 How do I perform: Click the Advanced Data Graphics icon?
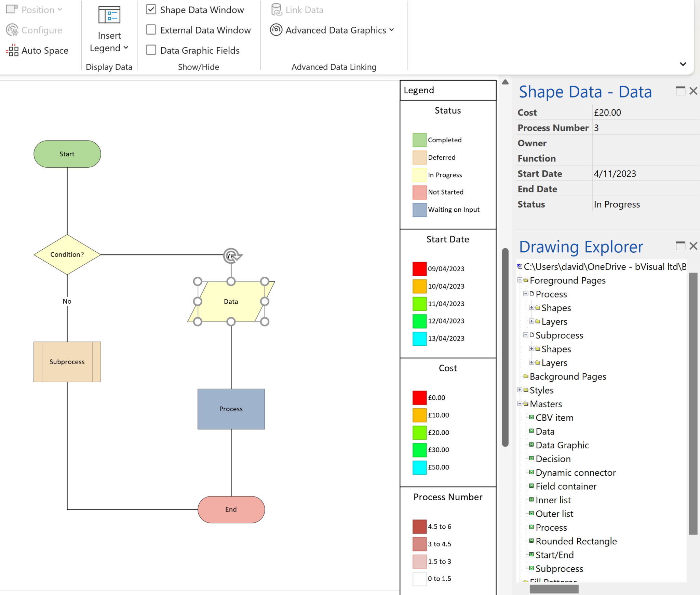[275, 30]
